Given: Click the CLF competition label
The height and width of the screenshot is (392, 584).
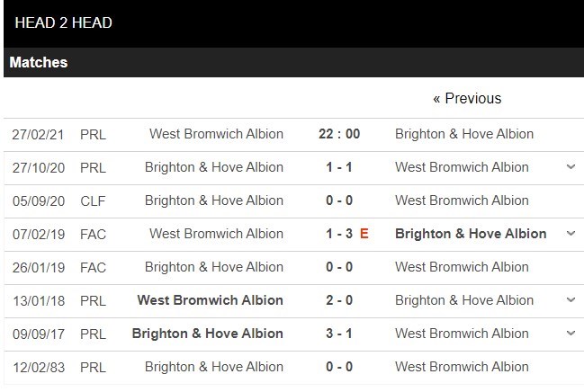Looking at the screenshot, I should (x=93, y=200).
